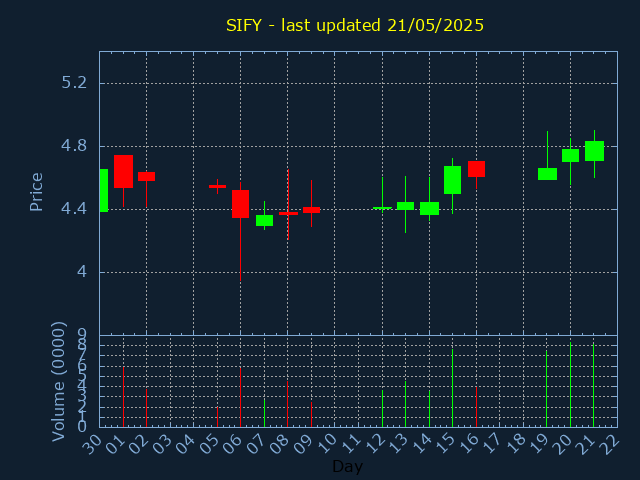Image resolution: width=640 pixels, height=480 pixels.
Task: Click the 4 price axis label
Action: coord(82,271)
